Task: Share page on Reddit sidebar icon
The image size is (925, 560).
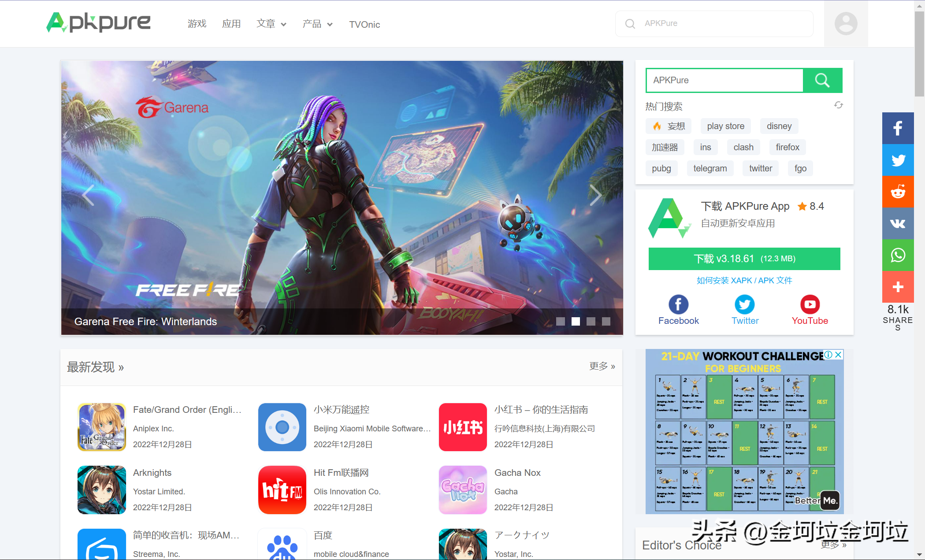Action: point(898,192)
